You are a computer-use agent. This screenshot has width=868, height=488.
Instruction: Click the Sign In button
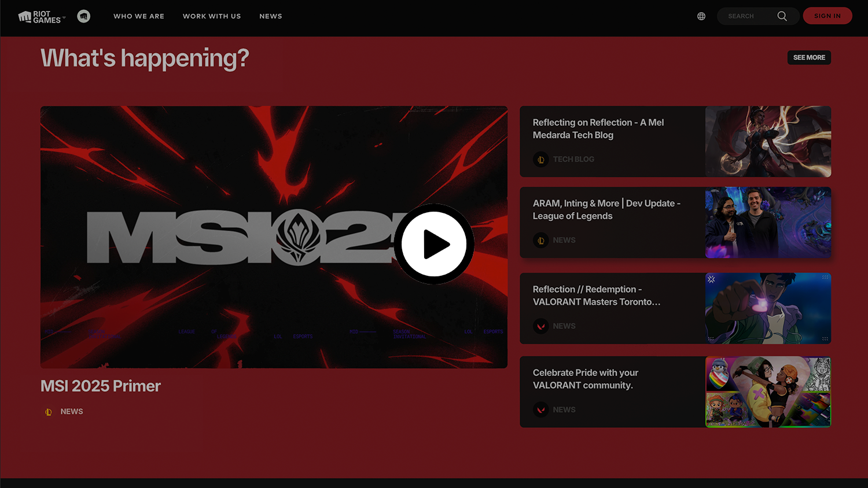(827, 16)
